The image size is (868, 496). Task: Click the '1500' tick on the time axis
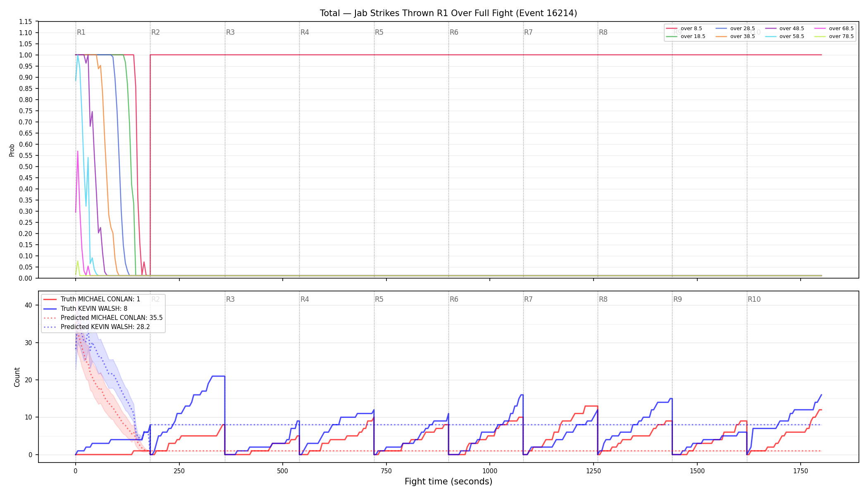(x=697, y=471)
